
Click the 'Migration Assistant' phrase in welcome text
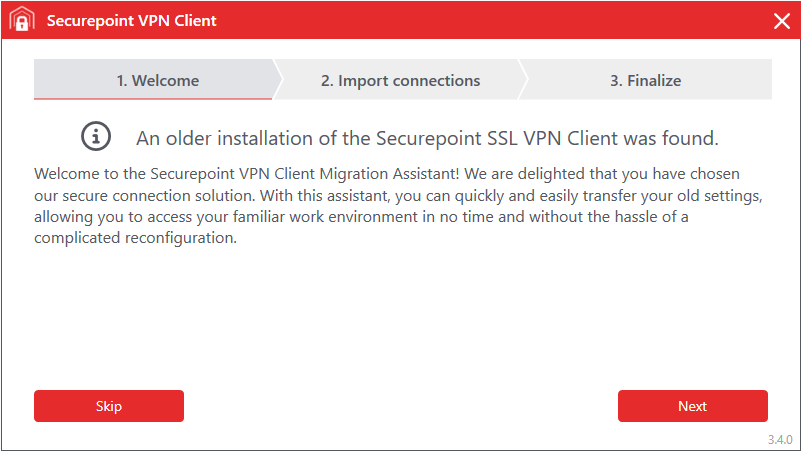point(392,174)
